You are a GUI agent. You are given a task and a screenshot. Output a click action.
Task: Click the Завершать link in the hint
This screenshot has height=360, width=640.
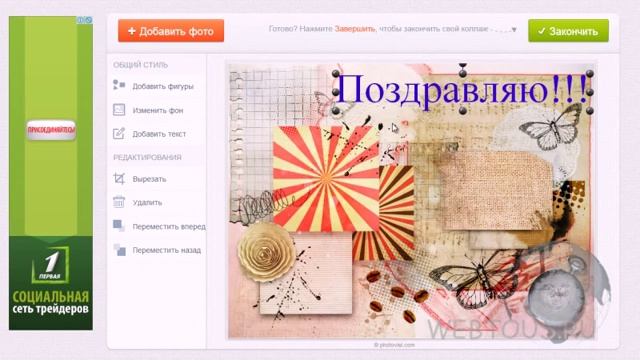[x=355, y=29]
